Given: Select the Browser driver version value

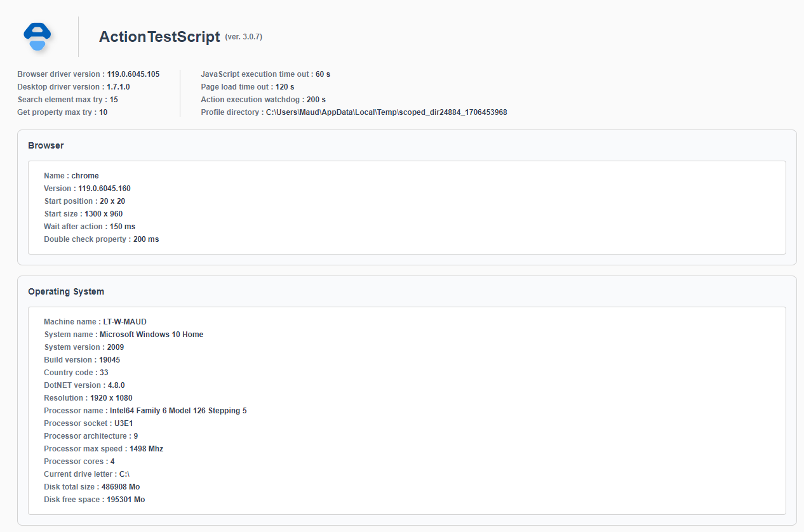Looking at the screenshot, I should (133, 74).
